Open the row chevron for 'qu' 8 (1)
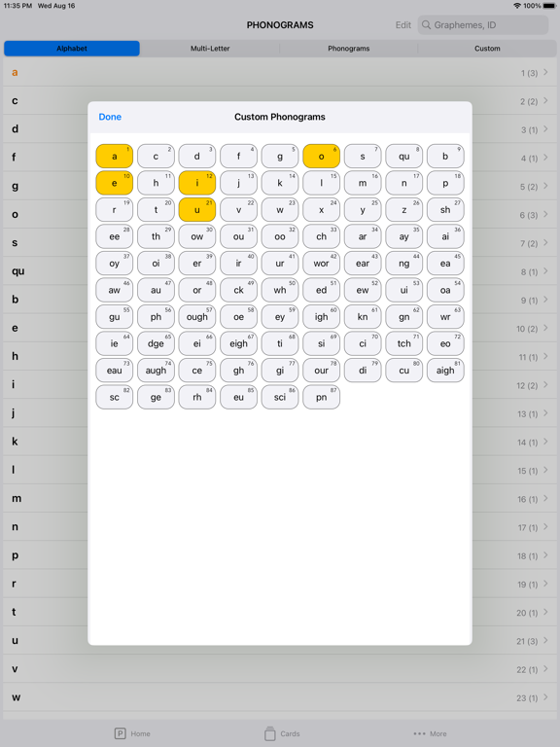 tap(545, 271)
